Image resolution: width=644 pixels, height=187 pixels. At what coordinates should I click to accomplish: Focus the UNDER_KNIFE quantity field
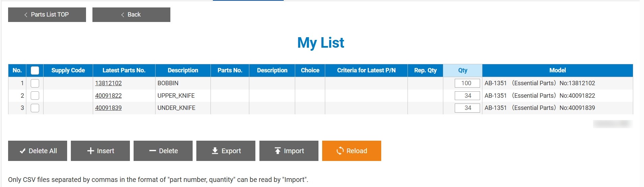[x=467, y=108]
